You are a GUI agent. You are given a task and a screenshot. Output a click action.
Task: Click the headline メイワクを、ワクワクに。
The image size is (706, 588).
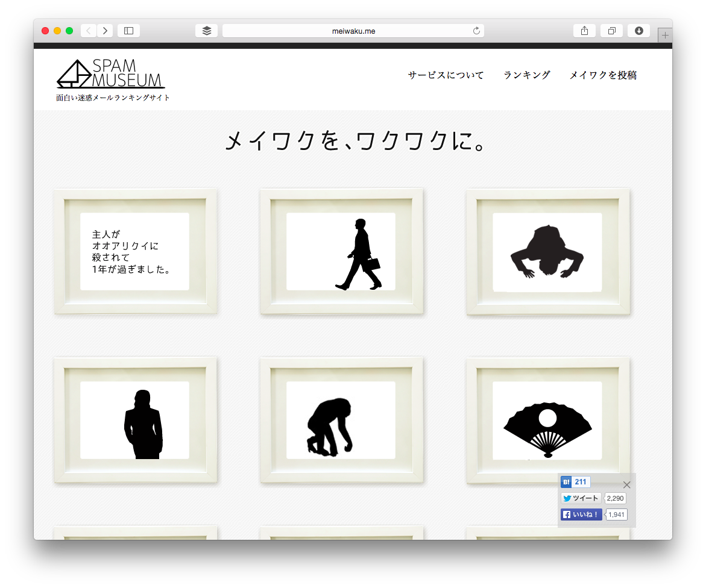pos(355,141)
